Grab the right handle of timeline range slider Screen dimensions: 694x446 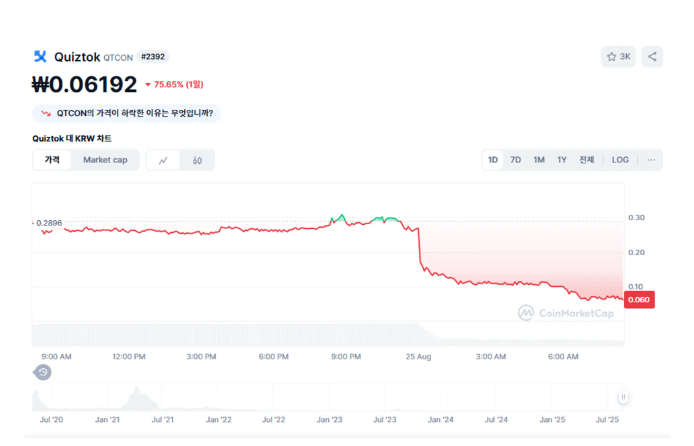coord(623,397)
